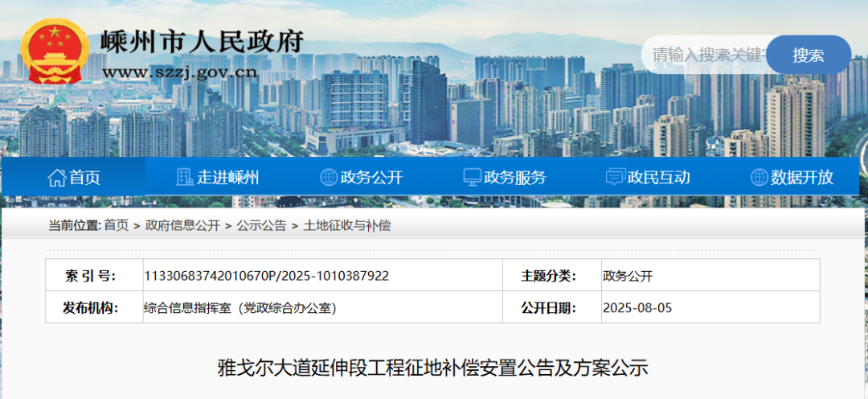868x399 pixels.
Task: Click the 首页 breadcrumb link
Action: tap(116, 226)
